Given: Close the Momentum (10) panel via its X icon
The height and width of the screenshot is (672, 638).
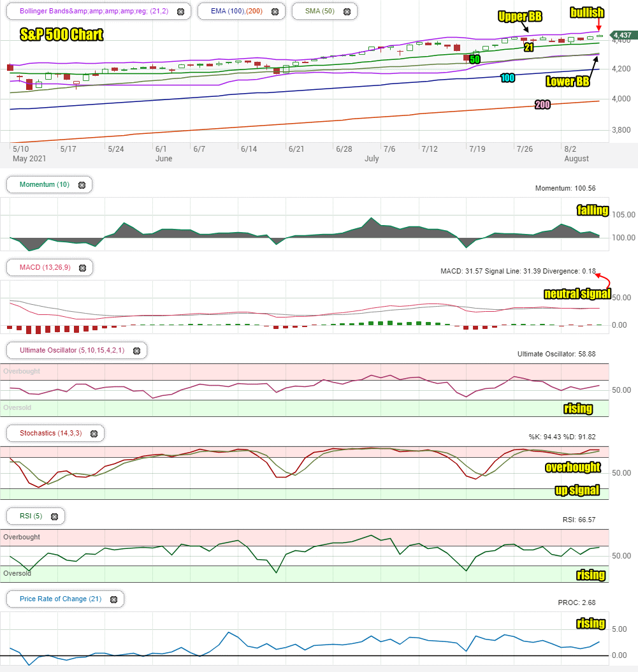Looking at the screenshot, I should tap(82, 185).
